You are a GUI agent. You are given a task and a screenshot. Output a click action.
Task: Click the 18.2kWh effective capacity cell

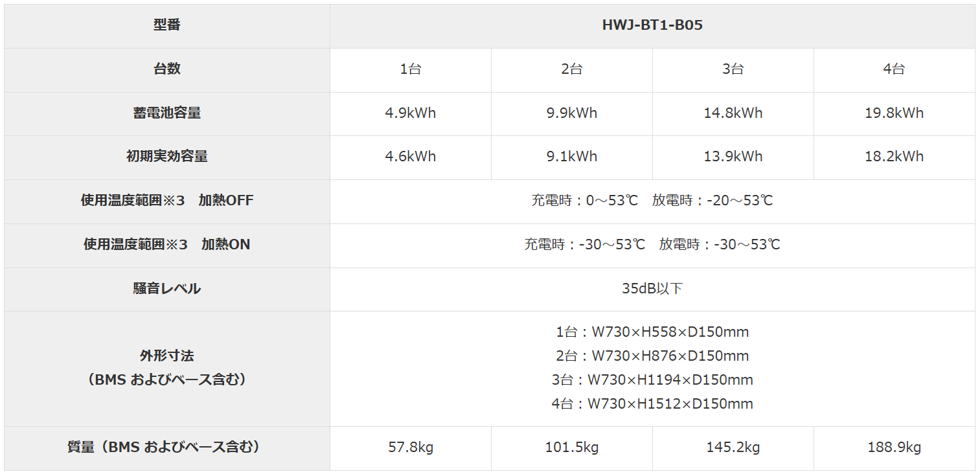tap(894, 156)
